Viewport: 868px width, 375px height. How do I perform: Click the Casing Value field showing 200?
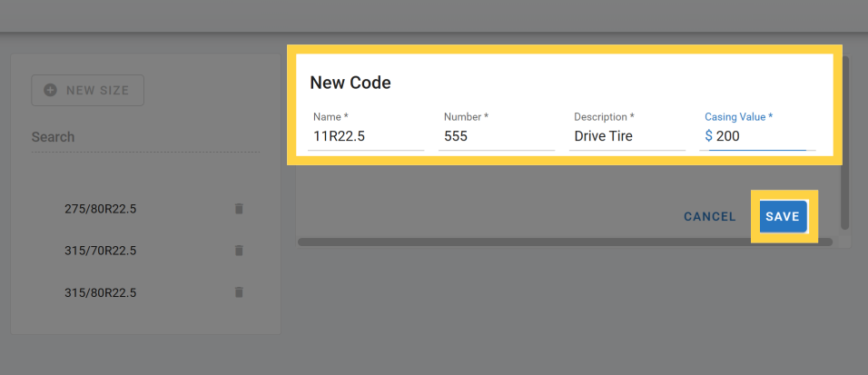763,136
